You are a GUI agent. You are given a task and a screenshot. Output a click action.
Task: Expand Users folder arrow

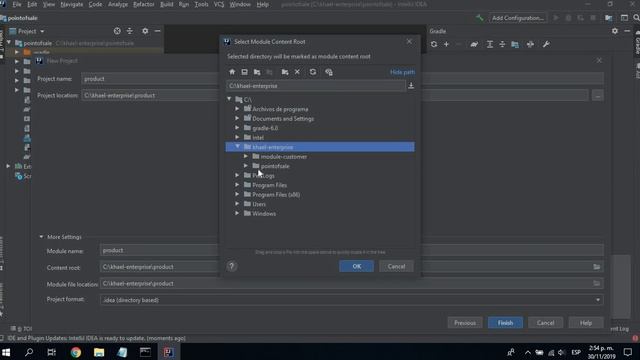237,204
